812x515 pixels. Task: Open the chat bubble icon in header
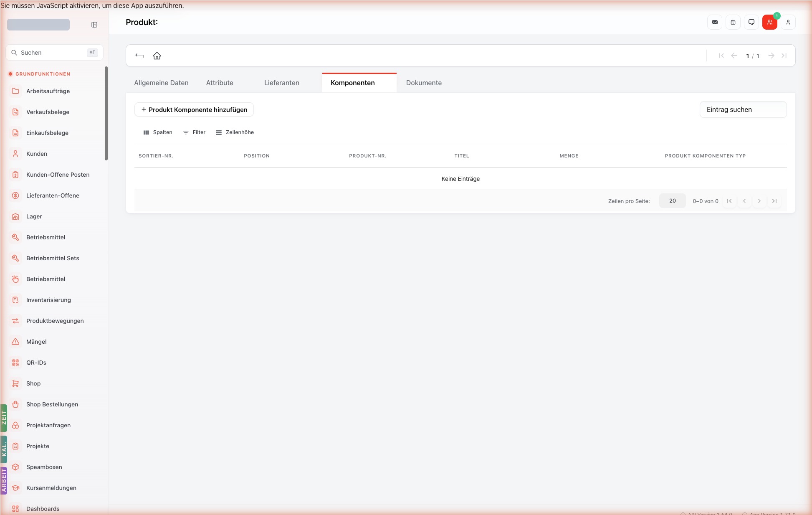coord(751,22)
